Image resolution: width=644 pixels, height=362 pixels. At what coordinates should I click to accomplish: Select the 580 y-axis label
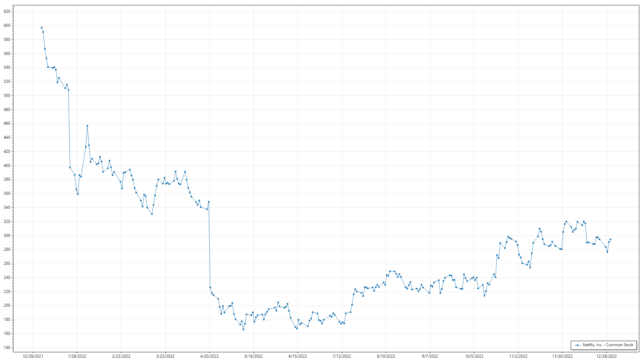coord(7,40)
